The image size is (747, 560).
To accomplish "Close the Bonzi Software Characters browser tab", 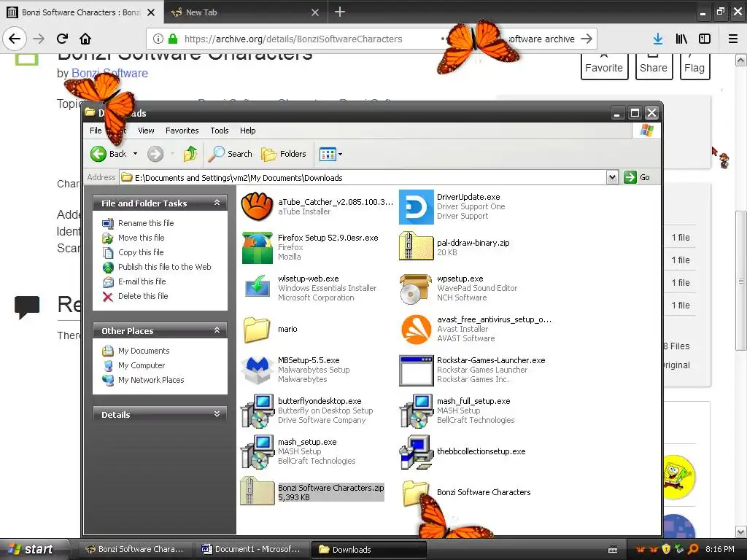I will pos(151,12).
